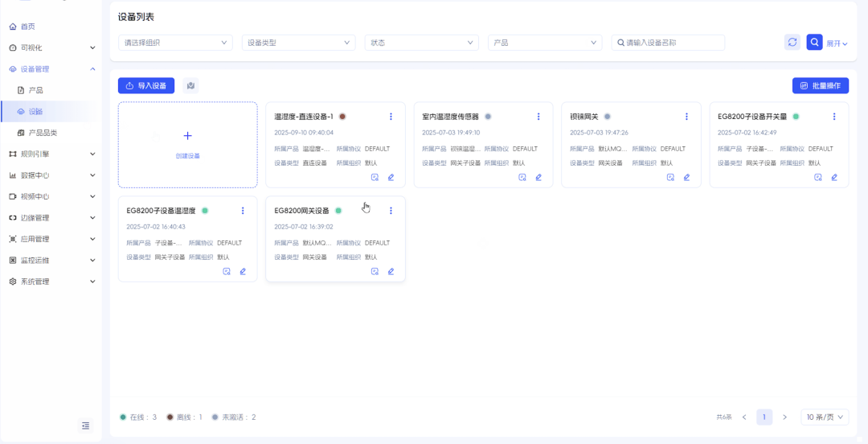Image resolution: width=868 pixels, height=444 pixels.
Task: Expand 系统管理 in the sidebar
Action: pos(51,282)
